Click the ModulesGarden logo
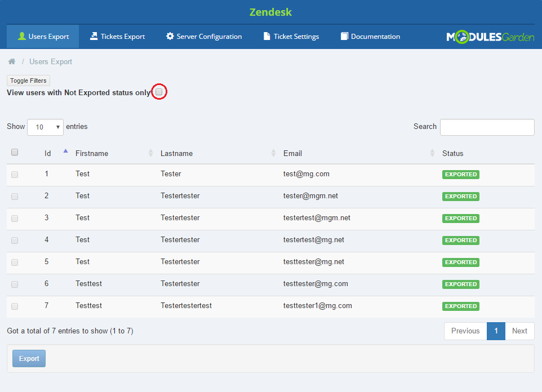Viewport: 542px width, 392px height. click(x=490, y=37)
